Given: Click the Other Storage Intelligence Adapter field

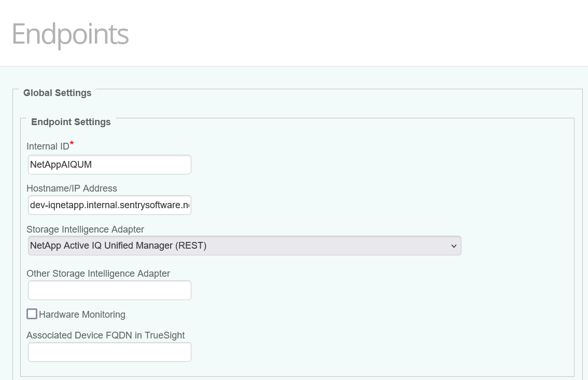Looking at the screenshot, I should (x=109, y=290).
